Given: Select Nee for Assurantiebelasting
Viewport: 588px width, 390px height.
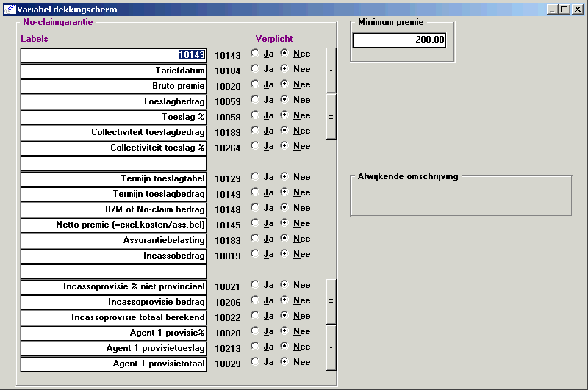Looking at the screenshot, I should [x=284, y=239].
